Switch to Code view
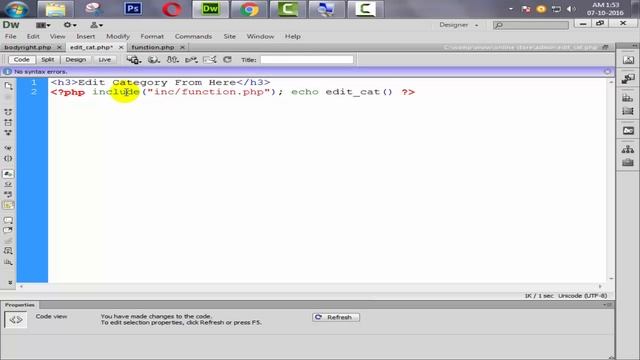 [21, 60]
